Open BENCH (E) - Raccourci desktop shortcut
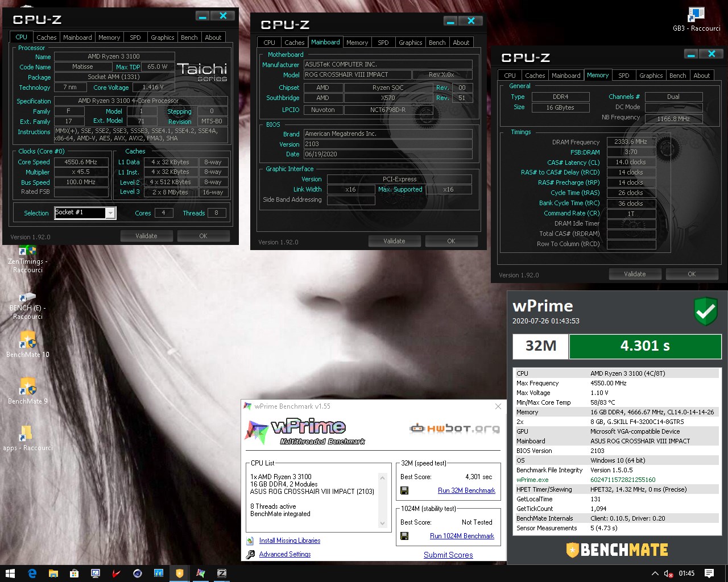Viewport: 728px width, 582px height. coord(27,306)
